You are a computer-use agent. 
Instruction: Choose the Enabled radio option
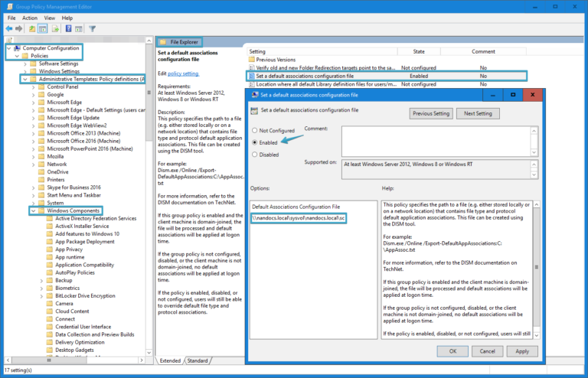[x=255, y=142]
